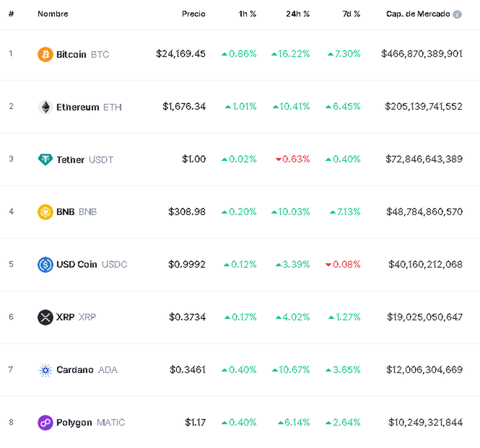Click the green up arrow next to Bitcoin's 16.22%
This screenshot has height=448, width=480.
[x=275, y=54]
